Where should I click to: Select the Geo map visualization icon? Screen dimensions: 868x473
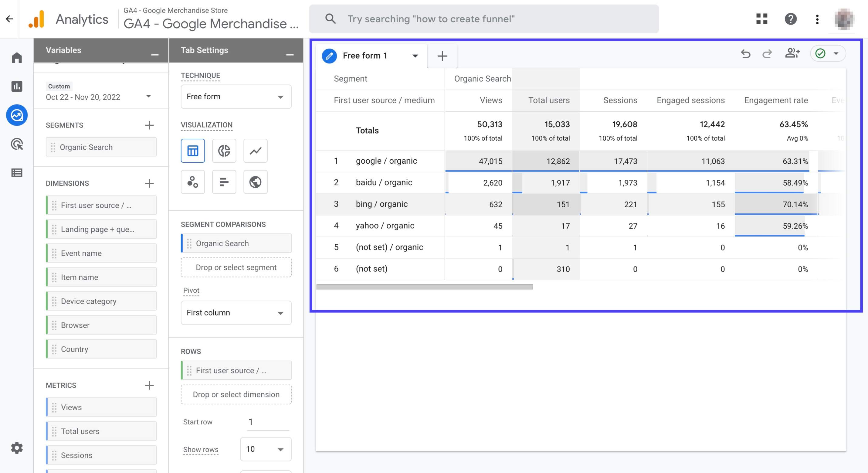(256, 182)
